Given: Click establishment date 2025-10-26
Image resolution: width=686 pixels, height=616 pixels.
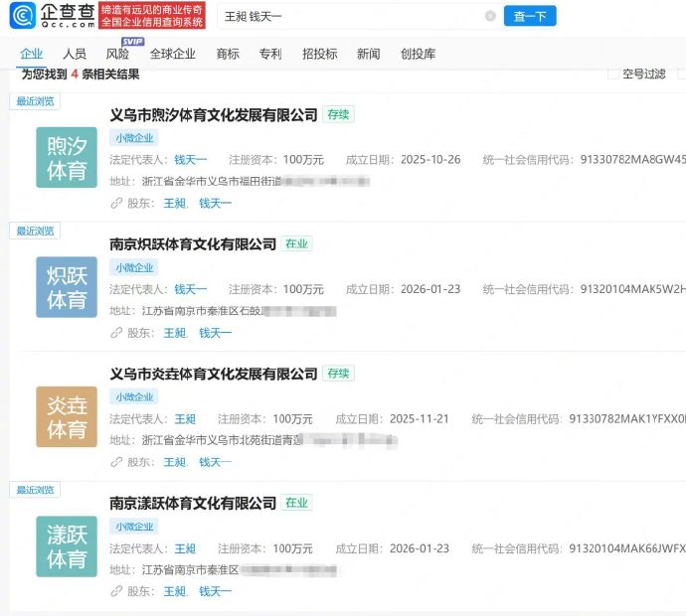Looking at the screenshot, I should pyautogui.click(x=430, y=160).
